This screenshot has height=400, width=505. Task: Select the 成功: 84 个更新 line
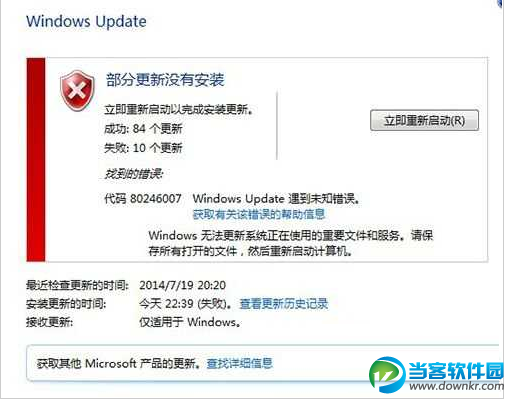[143, 128]
